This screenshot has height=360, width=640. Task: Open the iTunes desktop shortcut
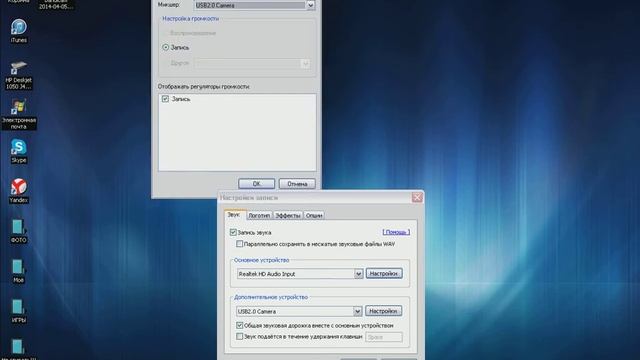coord(18,31)
